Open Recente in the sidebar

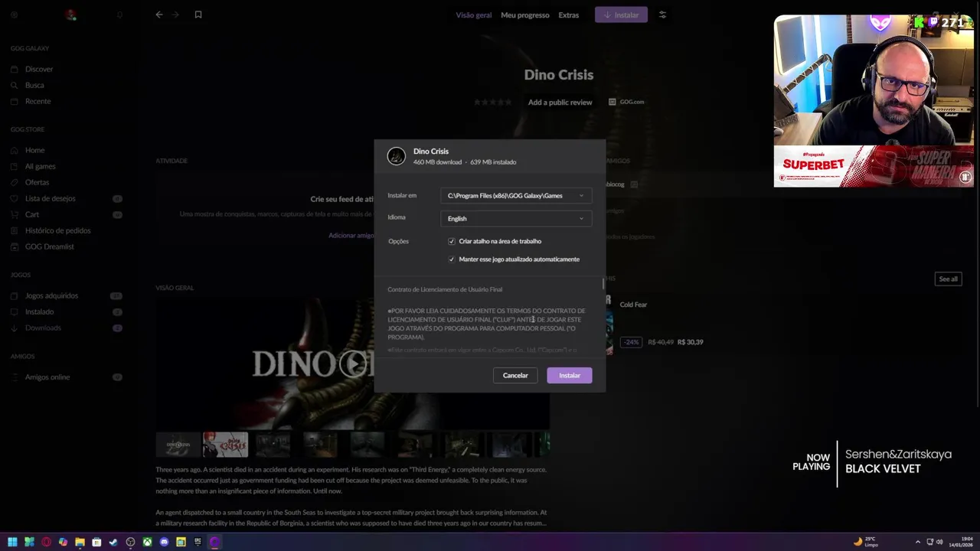(38, 101)
